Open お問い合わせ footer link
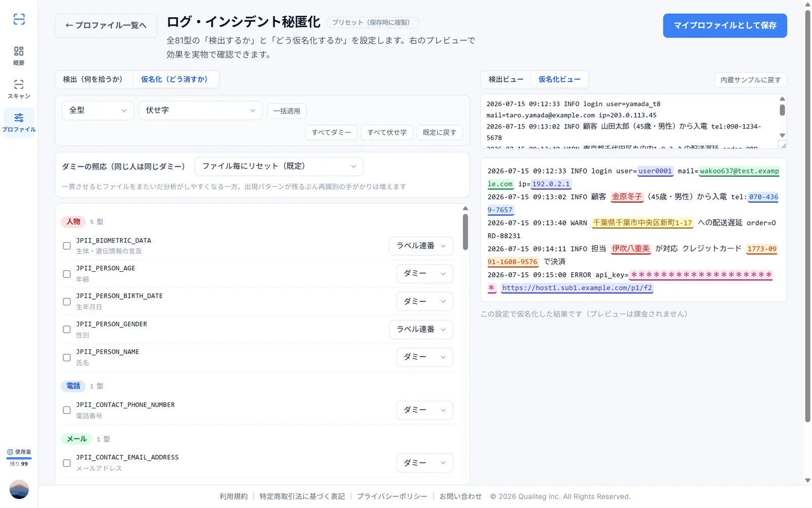Image resolution: width=812 pixels, height=508 pixels. tap(460, 496)
